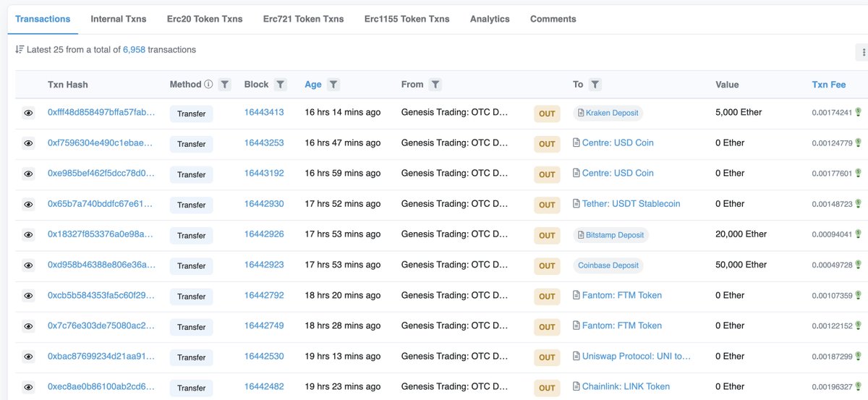The height and width of the screenshot is (400, 868).
Task: Click gas icon for fee 0.00049728
Action: [x=859, y=265]
